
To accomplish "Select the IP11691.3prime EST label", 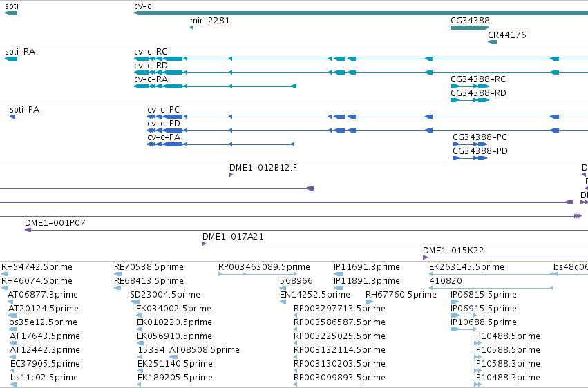I will tap(367, 267).
